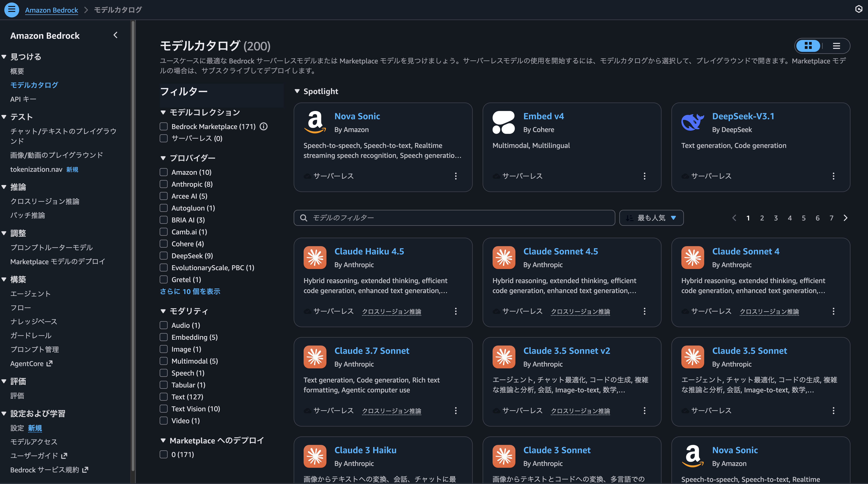Collapse the Spotlight section
The image size is (868, 484).
(297, 91)
